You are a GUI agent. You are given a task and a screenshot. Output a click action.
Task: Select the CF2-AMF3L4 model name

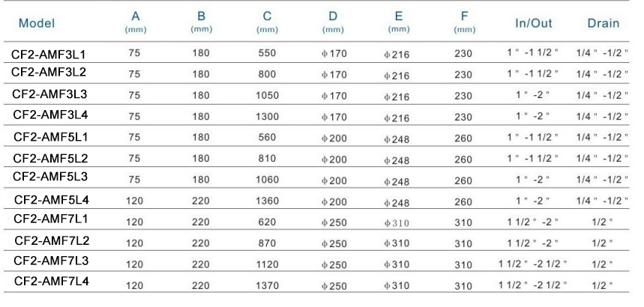click(50, 115)
